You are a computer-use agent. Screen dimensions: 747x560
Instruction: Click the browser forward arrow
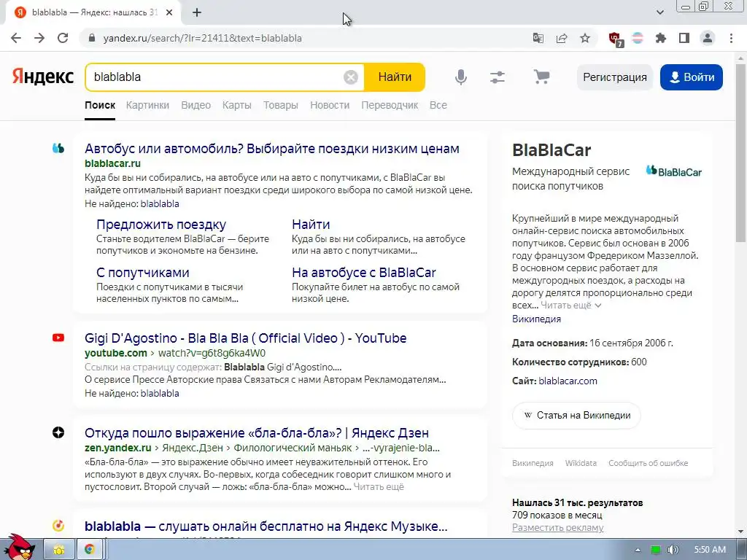coord(39,38)
